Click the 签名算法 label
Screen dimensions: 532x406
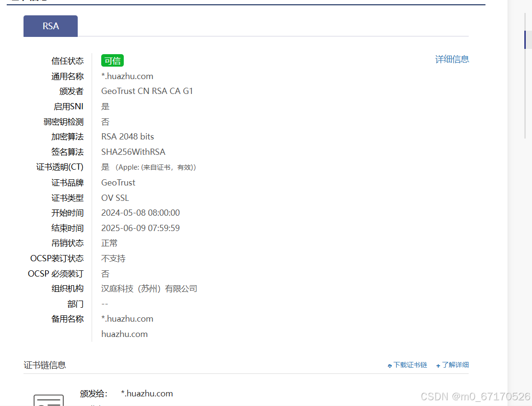click(x=67, y=152)
